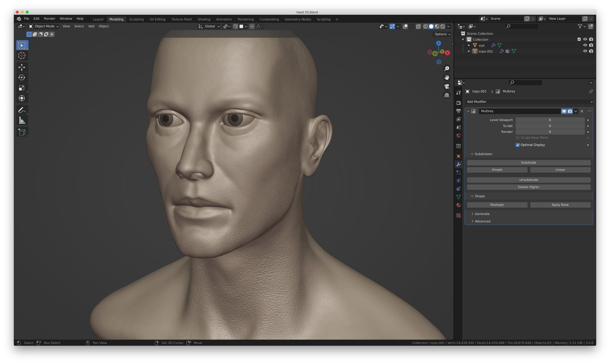Open the Render Properties tab

(458, 103)
